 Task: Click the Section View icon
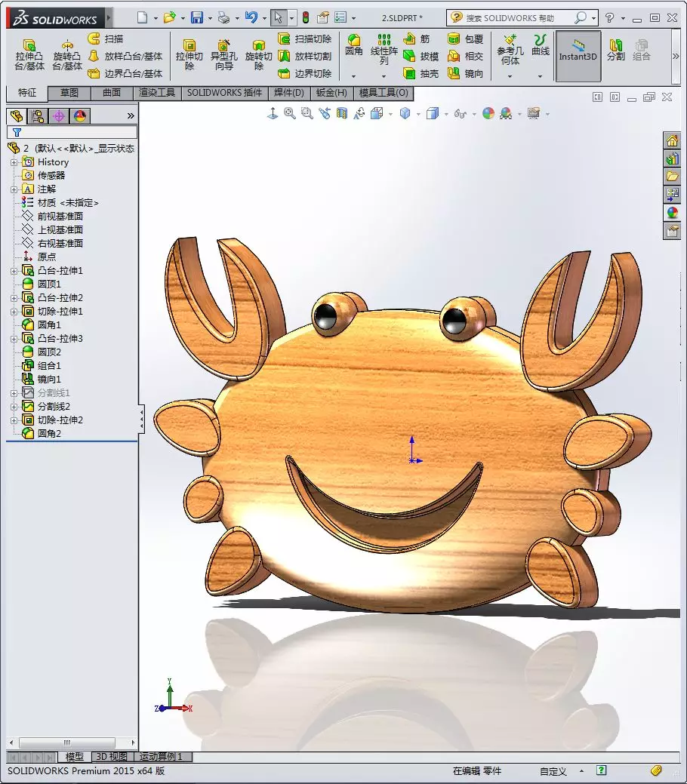tap(342, 113)
